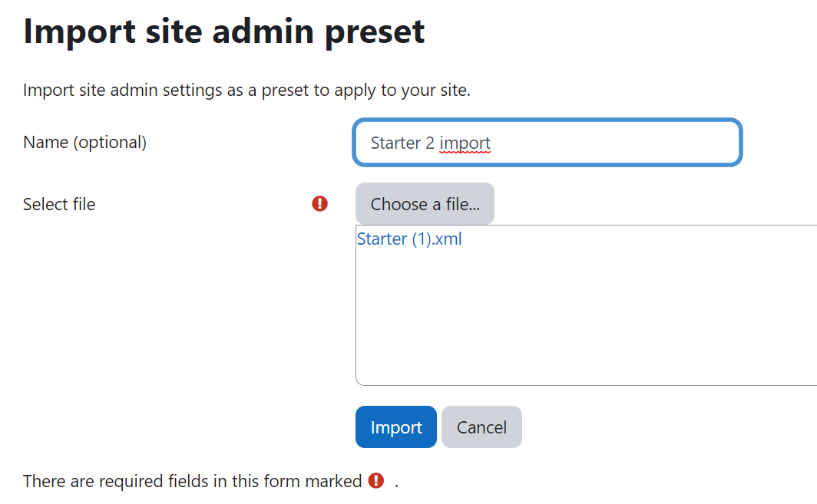Click the word preset in the page heading
This screenshot has height=504, width=817.
[375, 33]
